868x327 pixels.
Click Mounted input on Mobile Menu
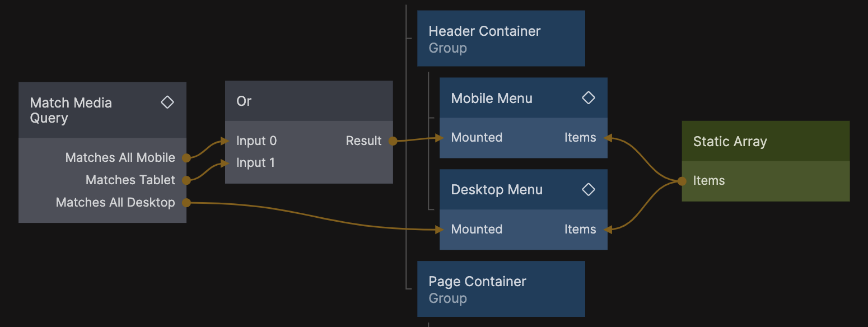476,138
